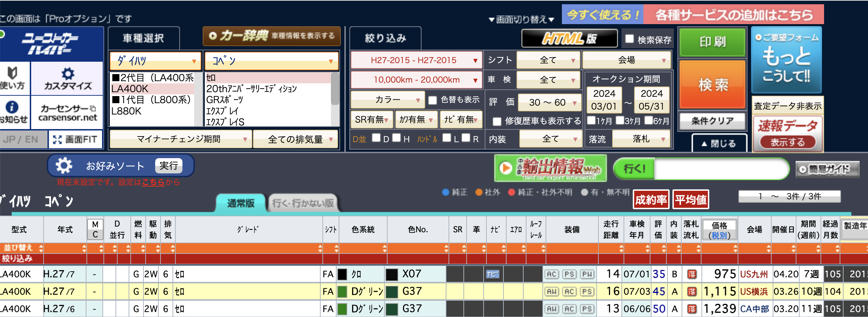The image size is (868, 317).
Task: Click the 条件クリア button
Action: 712,121
